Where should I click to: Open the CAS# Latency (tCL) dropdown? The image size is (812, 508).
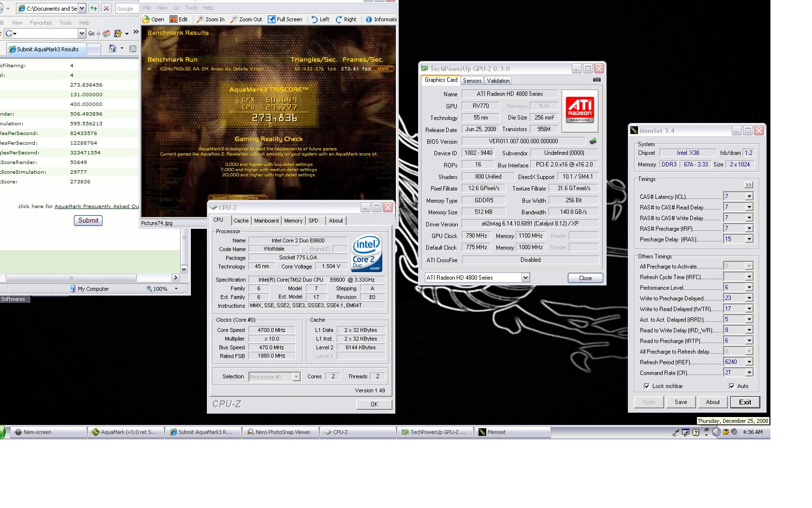749,196
